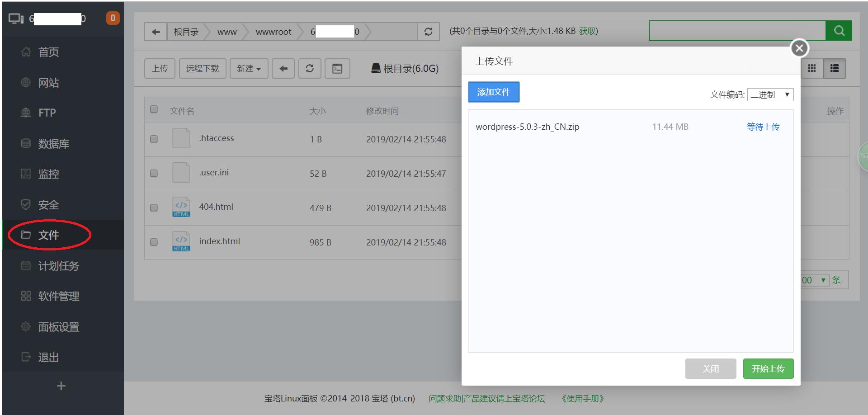The width and height of the screenshot is (868, 415).
Task: Close the 上传文件 upload dialog
Action: point(799,48)
